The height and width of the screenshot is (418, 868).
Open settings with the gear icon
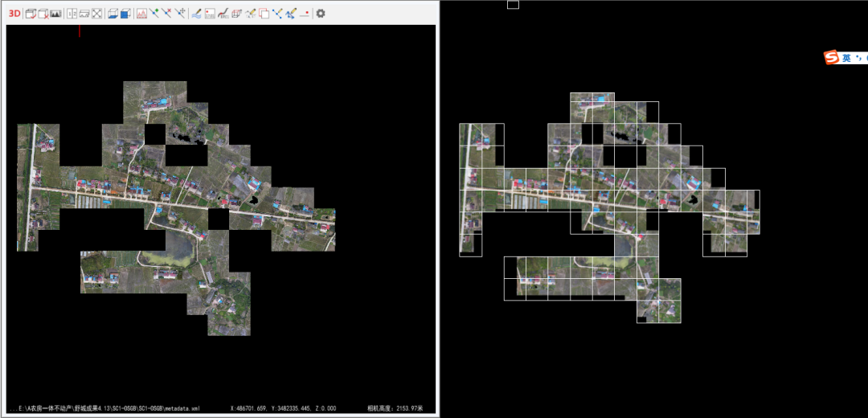click(x=321, y=14)
